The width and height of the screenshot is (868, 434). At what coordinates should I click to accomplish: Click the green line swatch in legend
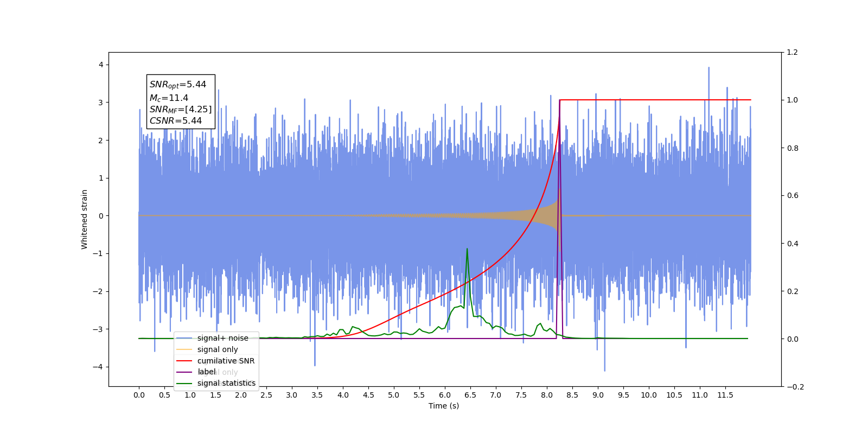[x=184, y=383]
